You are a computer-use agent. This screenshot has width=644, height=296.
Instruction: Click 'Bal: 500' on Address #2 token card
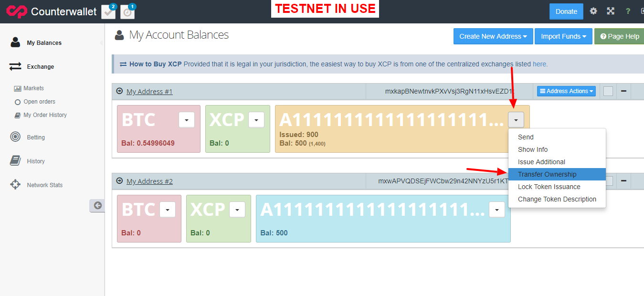(274, 233)
